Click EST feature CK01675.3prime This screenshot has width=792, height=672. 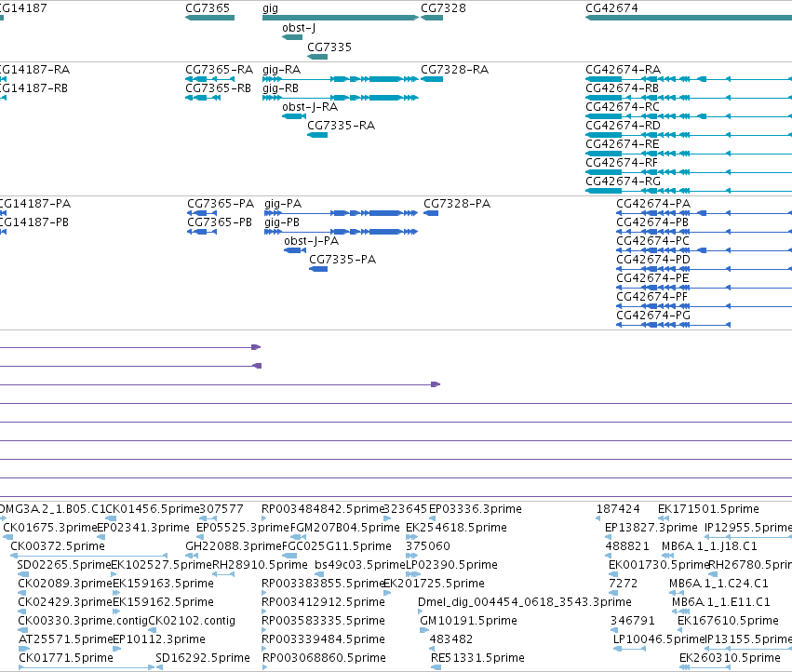pos(8,537)
